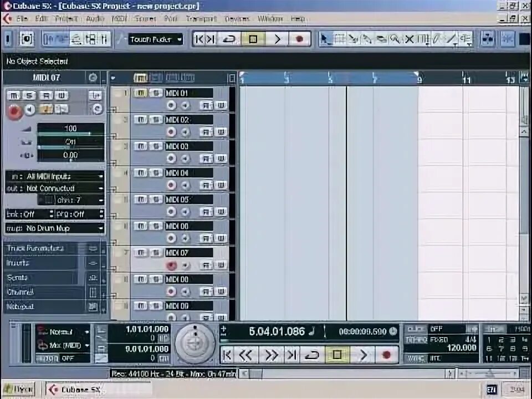This screenshot has width=532, height=399.
Task: Show the Event Info Line
Action: (63, 39)
